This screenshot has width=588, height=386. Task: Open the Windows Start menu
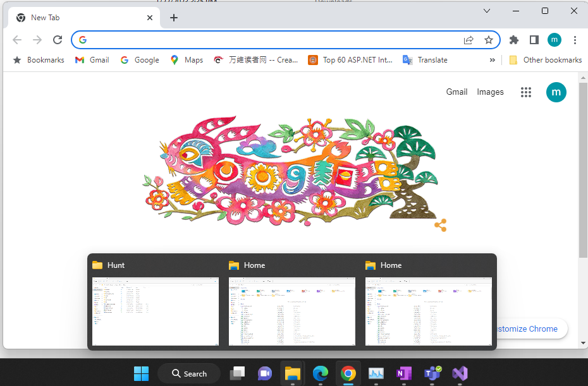[142, 373]
